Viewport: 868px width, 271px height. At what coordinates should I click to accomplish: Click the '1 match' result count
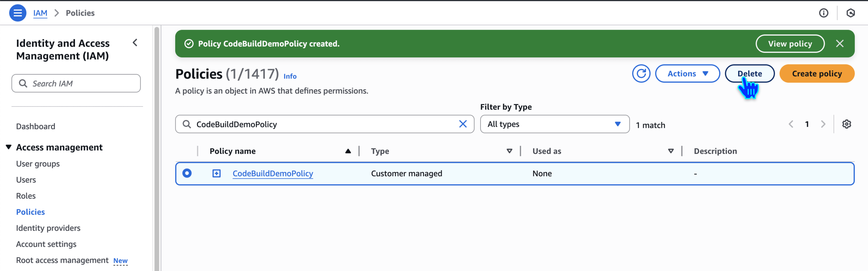650,125
